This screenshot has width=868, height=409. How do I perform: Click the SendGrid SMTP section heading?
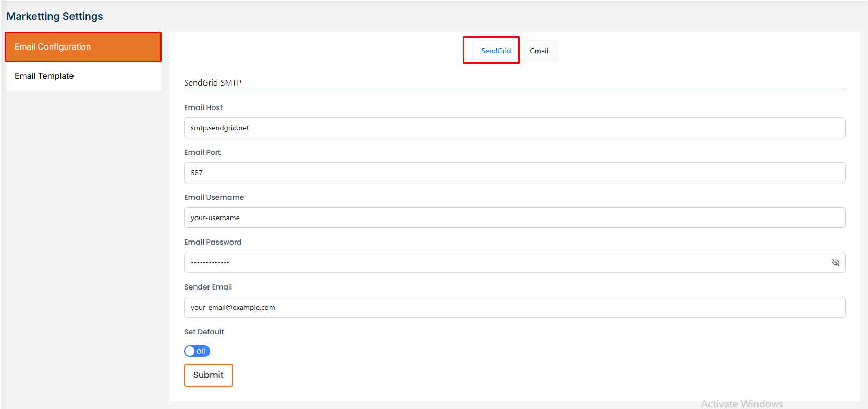(x=213, y=82)
